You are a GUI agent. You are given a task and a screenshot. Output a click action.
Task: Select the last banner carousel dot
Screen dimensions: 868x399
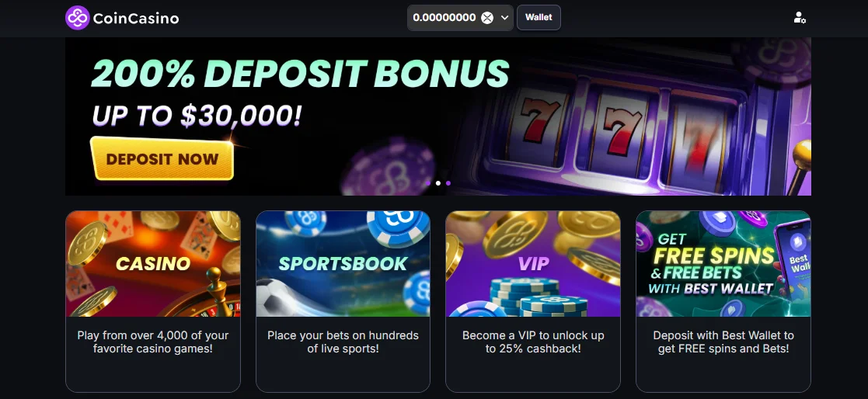coord(448,183)
